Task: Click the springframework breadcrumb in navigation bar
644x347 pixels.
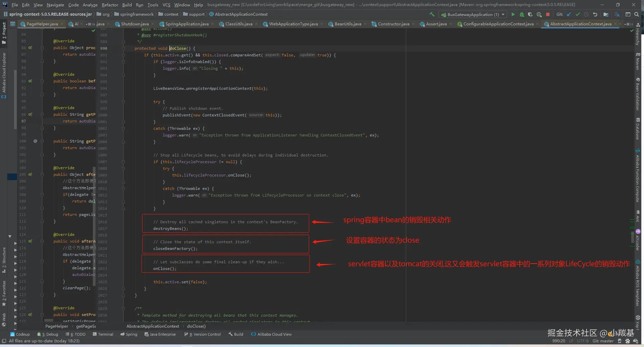Action: tap(137, 14)
